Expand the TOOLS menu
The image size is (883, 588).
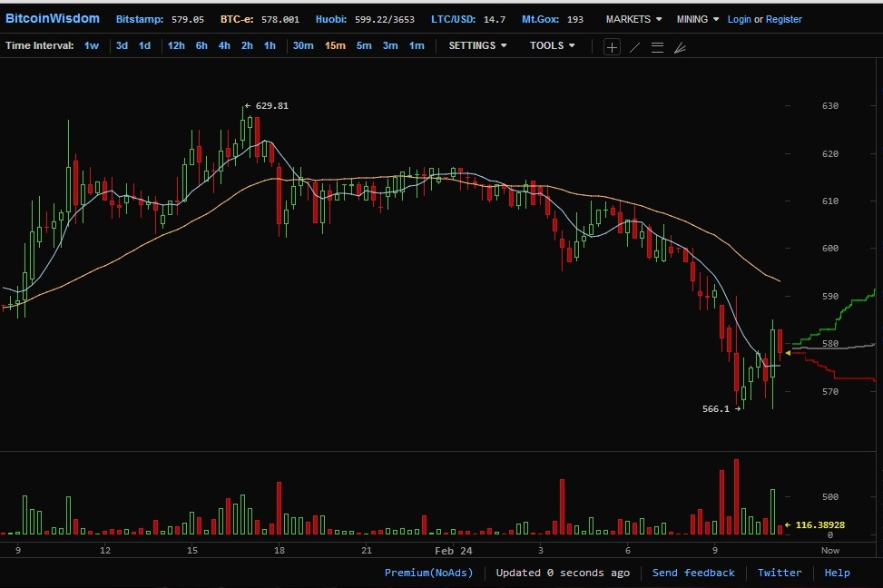[x=553, y=45]
